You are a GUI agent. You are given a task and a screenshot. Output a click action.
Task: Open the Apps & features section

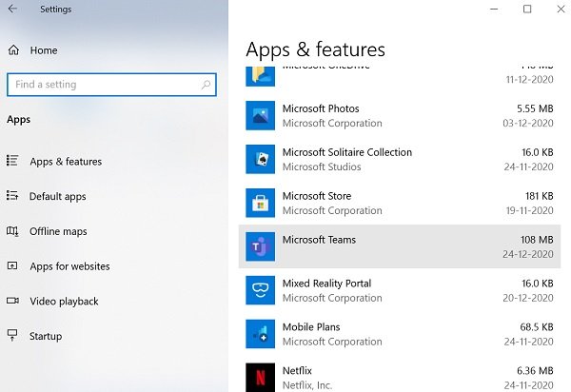(x=66, y=162)
